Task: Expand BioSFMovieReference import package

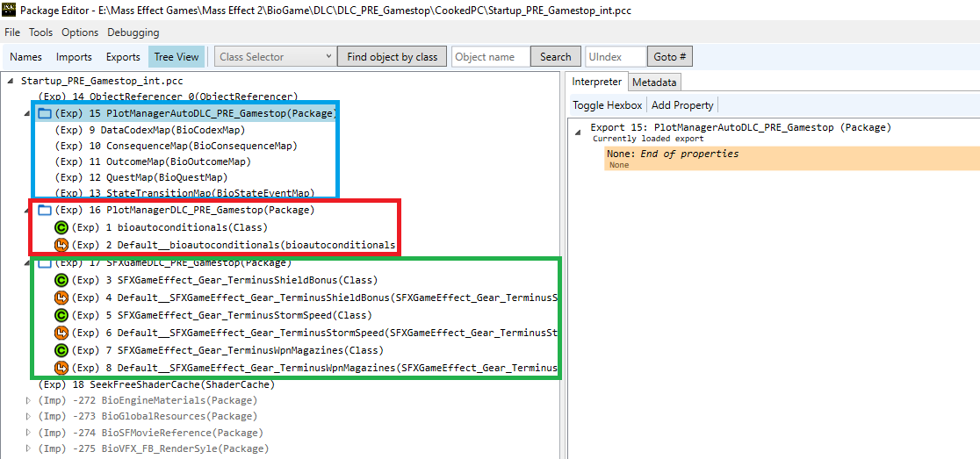Action: point(28,433)
